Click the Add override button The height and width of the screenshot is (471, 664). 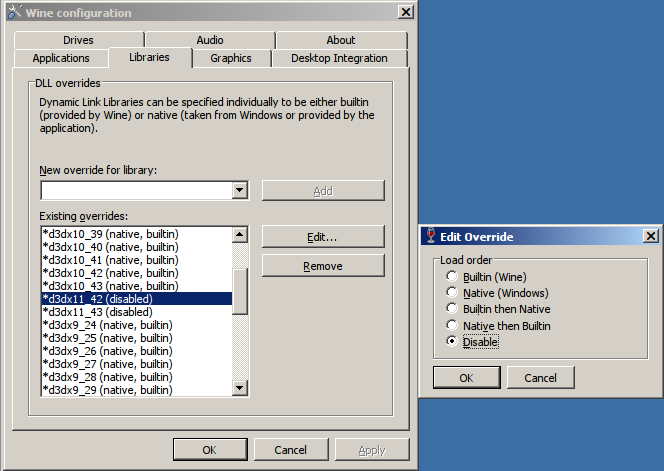(x=323, y=191)
